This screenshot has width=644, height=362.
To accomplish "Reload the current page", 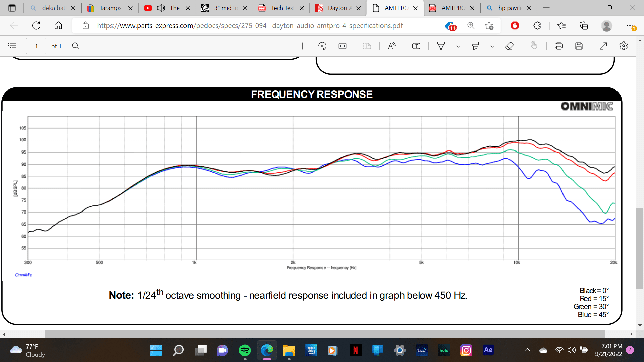I will tap(36, 25).
